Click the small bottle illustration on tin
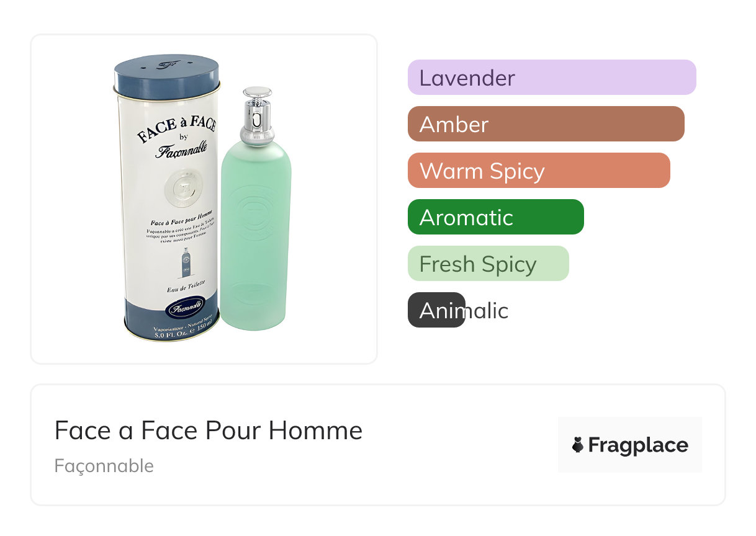The width and height of the screenshot is (756, 536). [x=186, y=262]
